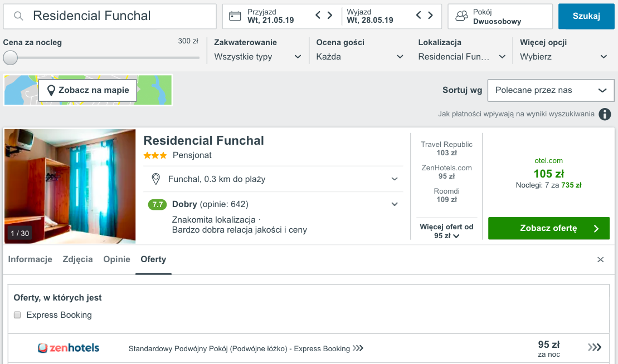Open the Więcej opcji dropdown

pos(563,57)
